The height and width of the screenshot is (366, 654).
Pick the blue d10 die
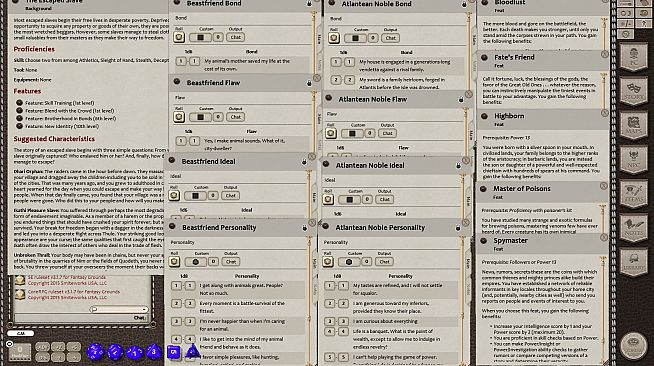[134, 352]
